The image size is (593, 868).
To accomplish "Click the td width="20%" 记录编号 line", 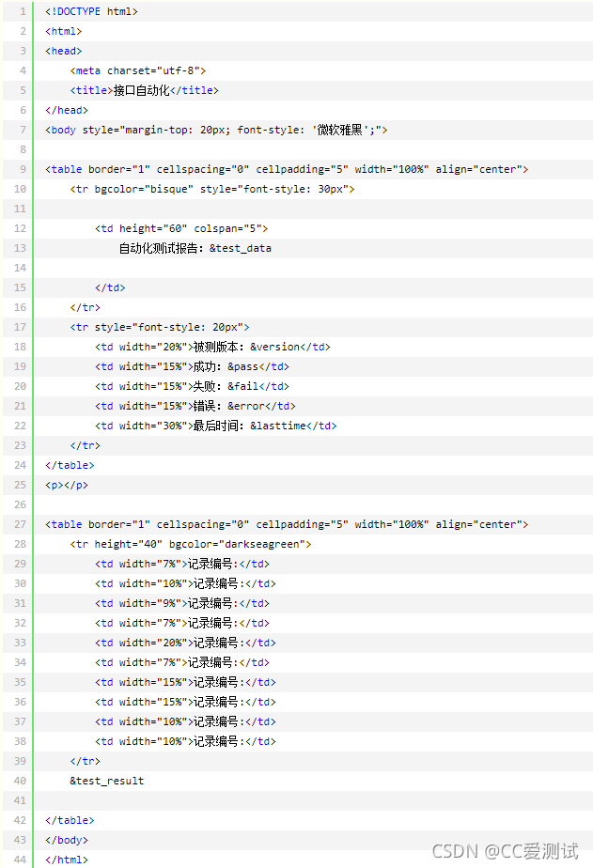I will pos(185,643).
